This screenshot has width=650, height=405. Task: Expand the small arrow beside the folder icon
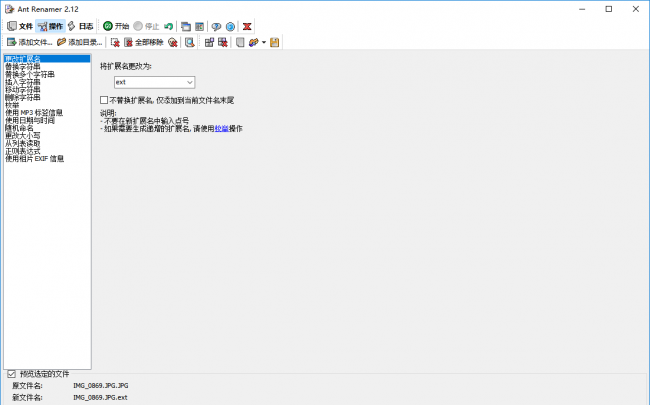(x=264, y=42)
